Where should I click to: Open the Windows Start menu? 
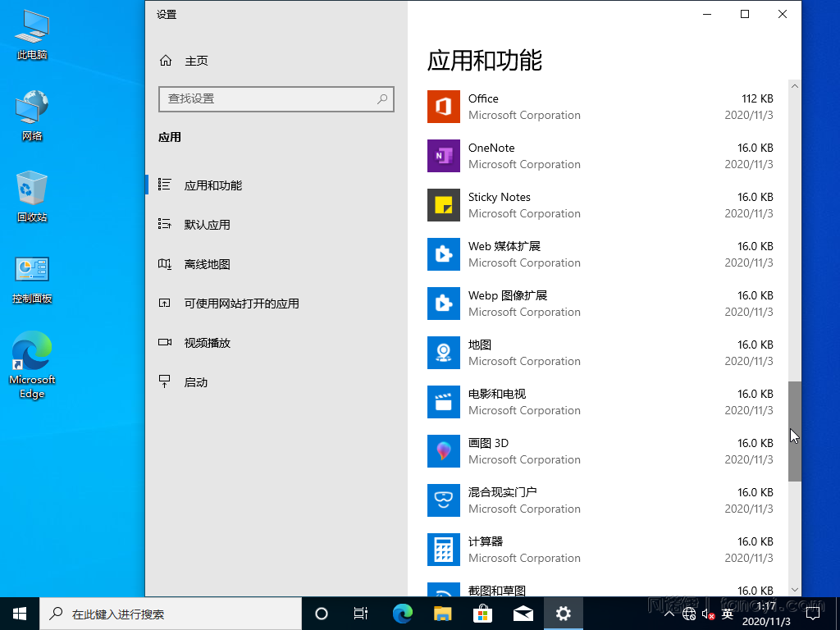(20, 614)
